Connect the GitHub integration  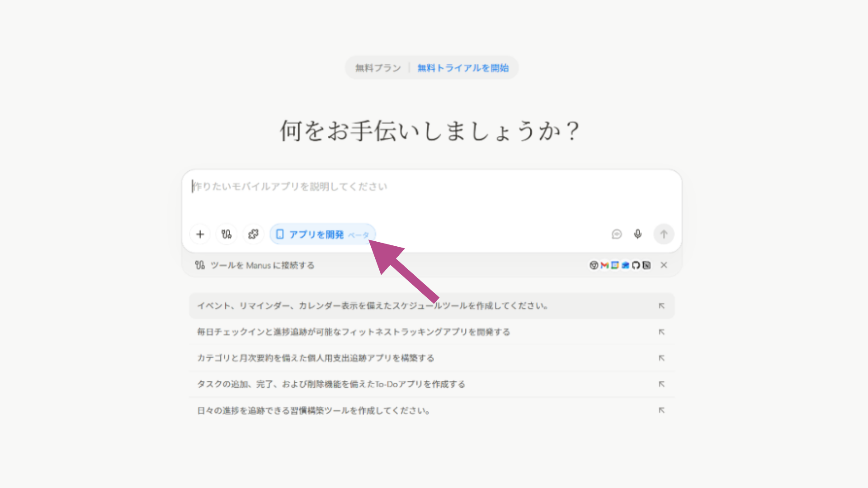pyautogui.click(x=635, y=265)
